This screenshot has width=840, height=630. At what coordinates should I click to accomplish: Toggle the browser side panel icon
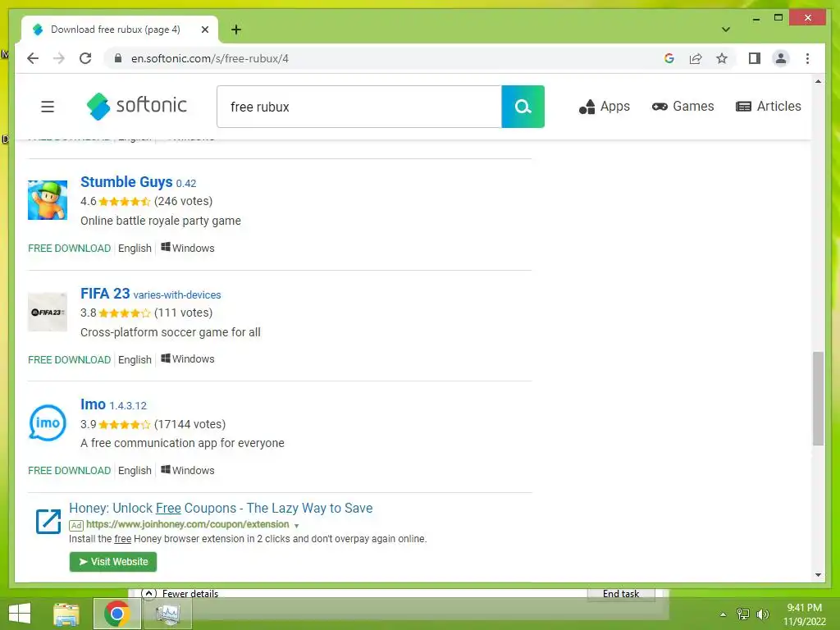point(755,58)
